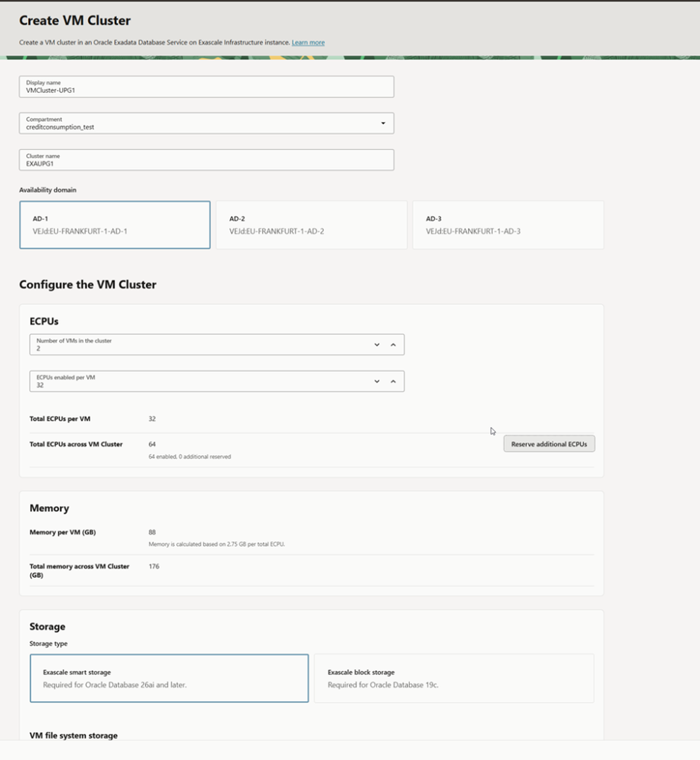
Task: Choose Exascale block storage type
Action: (454, 678)
